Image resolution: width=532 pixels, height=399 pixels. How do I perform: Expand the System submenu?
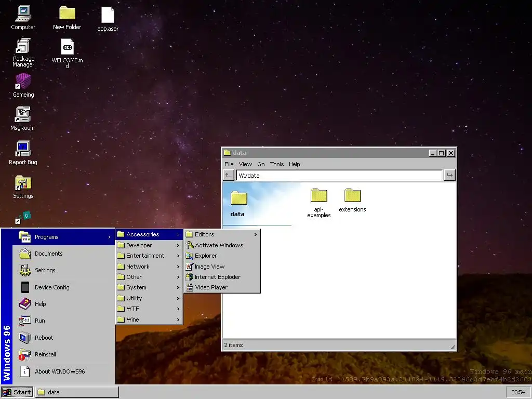coord(149,287)
